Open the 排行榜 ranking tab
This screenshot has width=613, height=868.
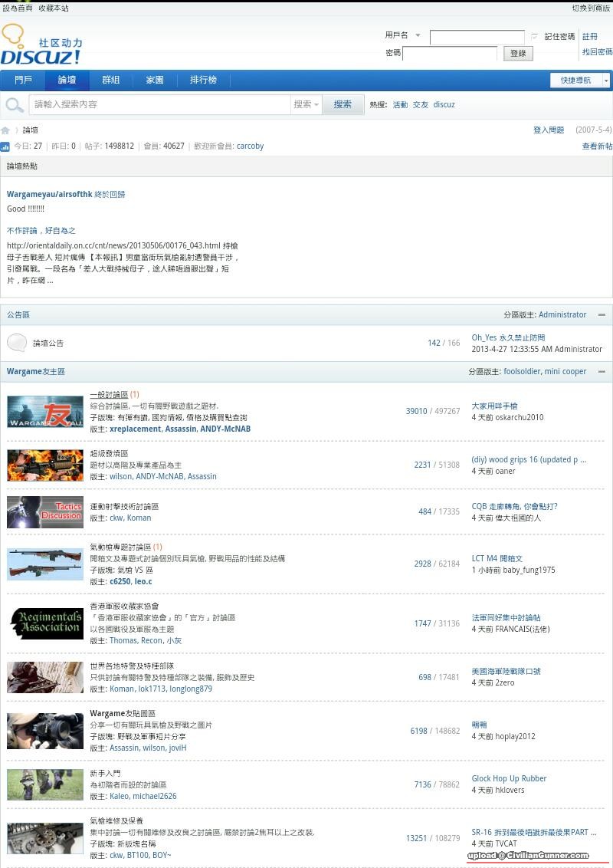click(x=203, y=81)
